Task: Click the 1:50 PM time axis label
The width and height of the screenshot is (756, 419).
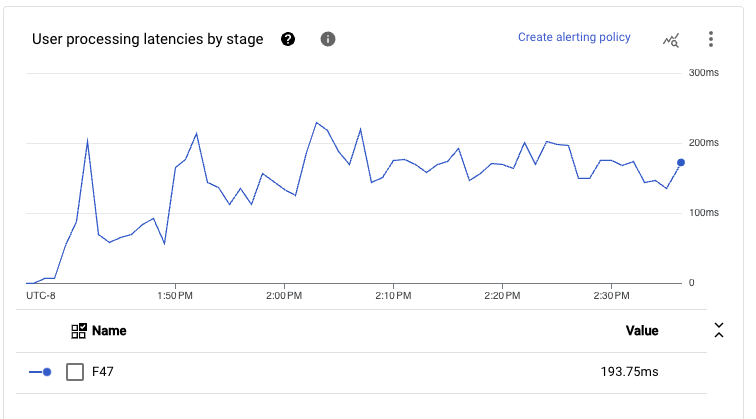Action: pos(174,296)
